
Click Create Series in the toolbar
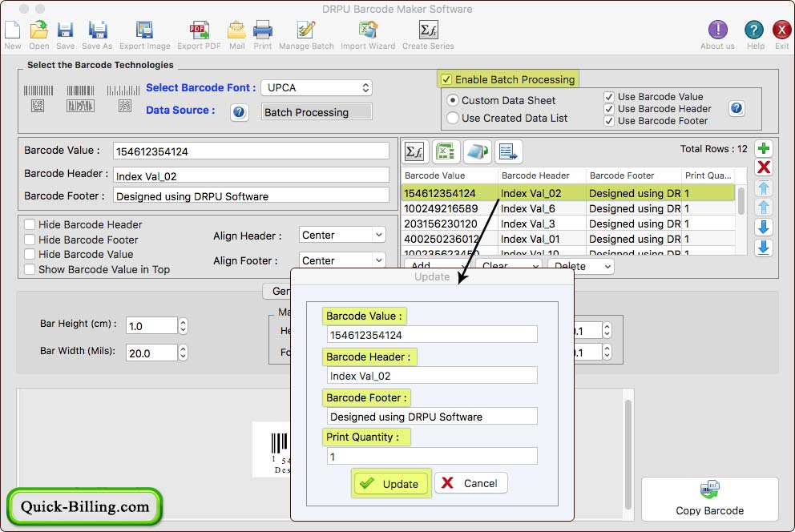[x=429, y=30]
